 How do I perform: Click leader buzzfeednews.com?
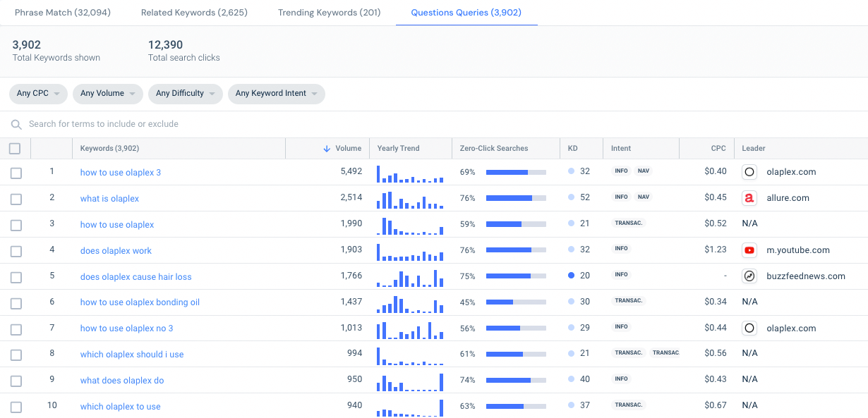click(806, 276)
